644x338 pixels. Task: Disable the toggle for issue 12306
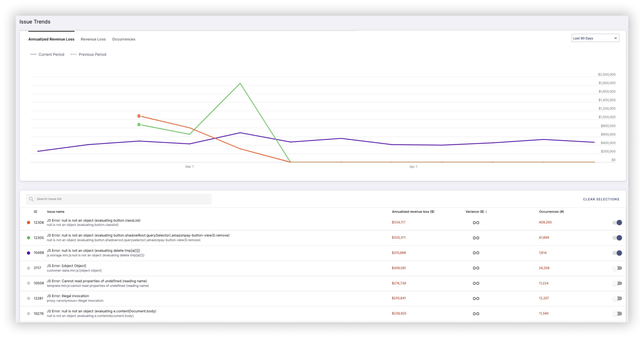click(x=617, y=222)
